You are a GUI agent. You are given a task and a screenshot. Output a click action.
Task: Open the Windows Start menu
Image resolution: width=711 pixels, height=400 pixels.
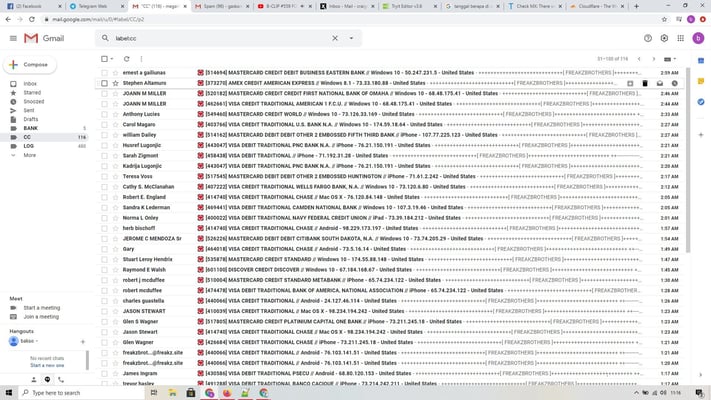coord(9,393)
